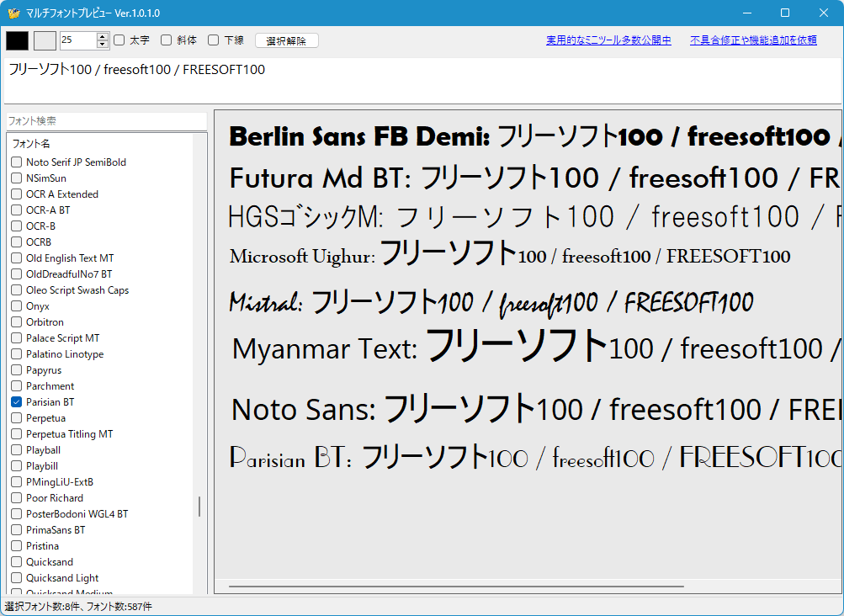Check the Papyrus font checkbox
The height and width of the screenshot is (616, 844).
(17, 370)
